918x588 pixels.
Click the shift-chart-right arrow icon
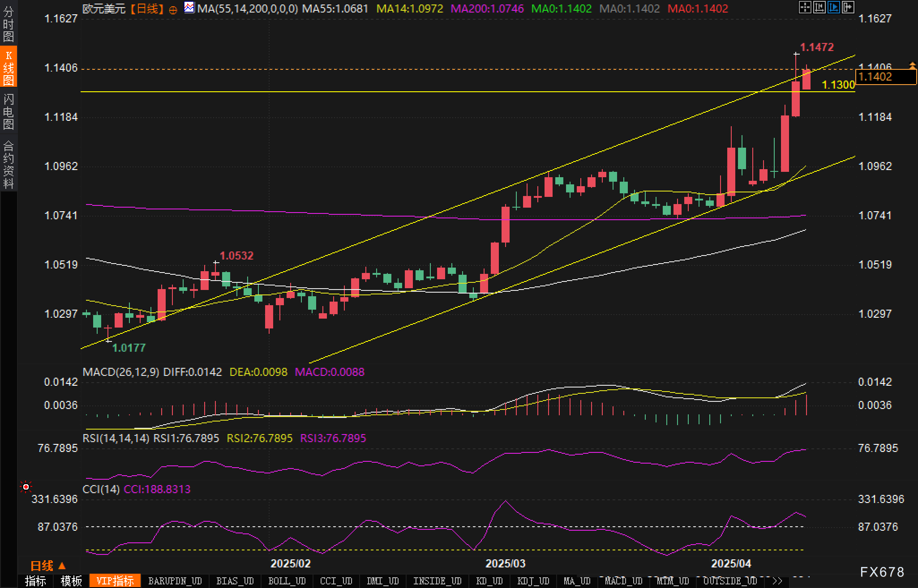848,7
